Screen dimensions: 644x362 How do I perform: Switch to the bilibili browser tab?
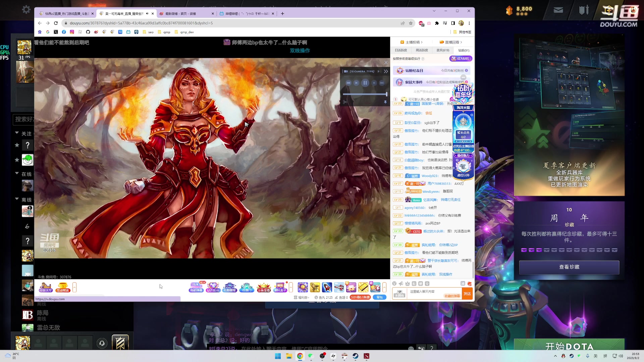point(247,14)
